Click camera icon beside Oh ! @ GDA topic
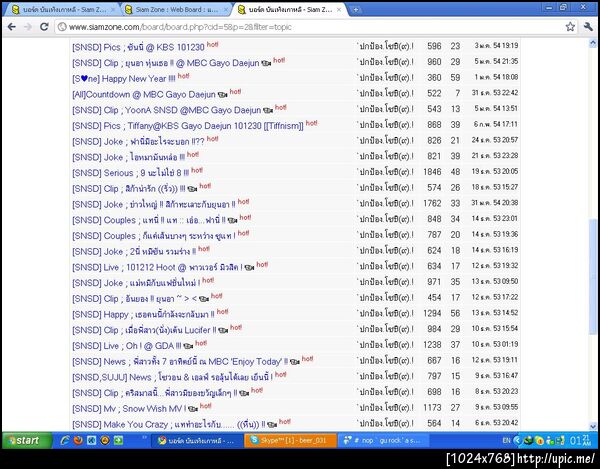 click(188, 346)
